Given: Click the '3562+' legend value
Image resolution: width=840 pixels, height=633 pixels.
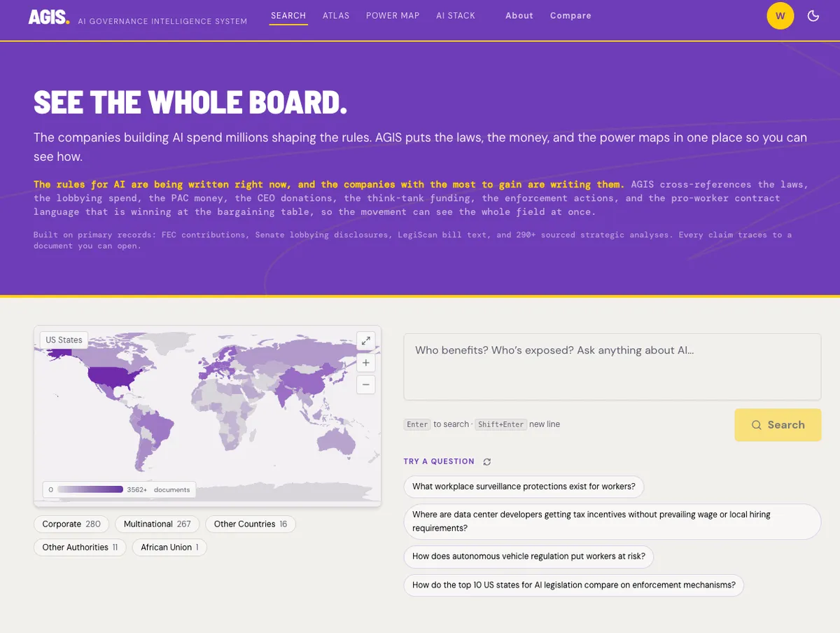Looking at the screenshot, I should pyautogui.click(x=137, y=490).
